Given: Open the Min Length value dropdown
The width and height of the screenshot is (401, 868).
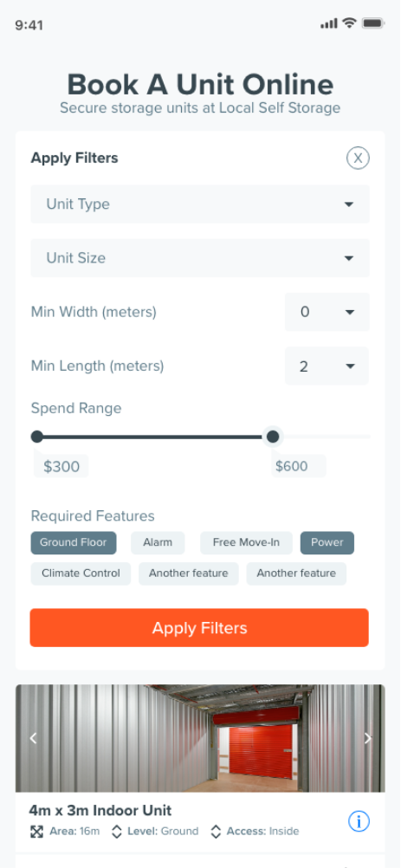Looking at the screenshot, I should click(x=327, y=366).
